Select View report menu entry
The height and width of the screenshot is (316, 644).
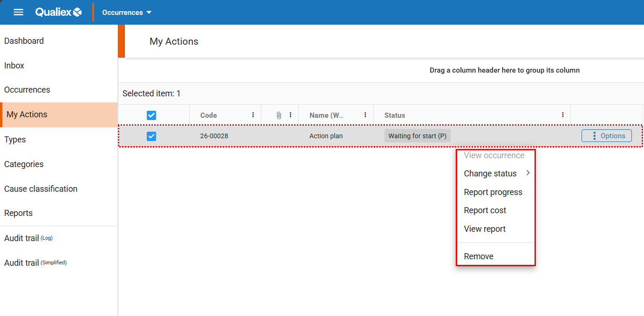point(485,229)
